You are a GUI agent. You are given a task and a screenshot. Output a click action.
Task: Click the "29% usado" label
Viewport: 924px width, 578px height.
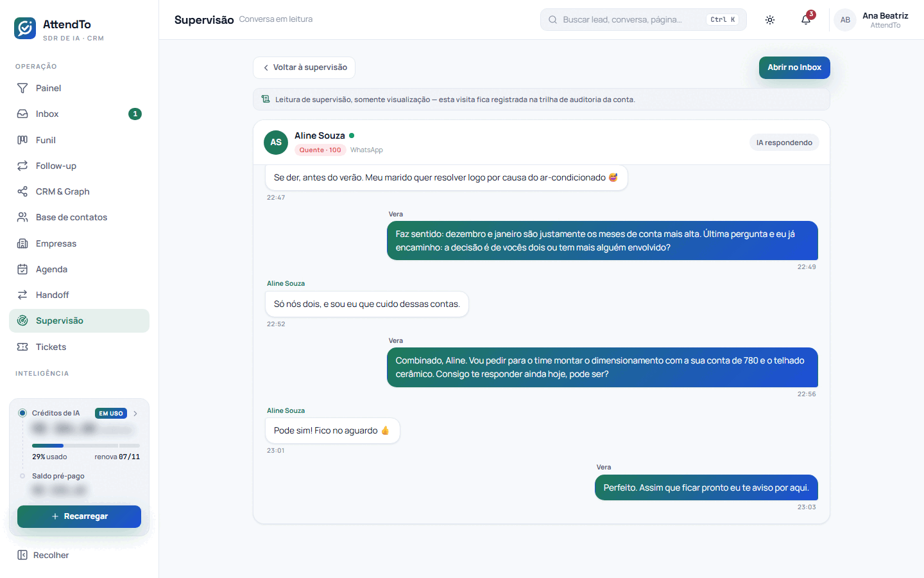[x=49, y=457]
